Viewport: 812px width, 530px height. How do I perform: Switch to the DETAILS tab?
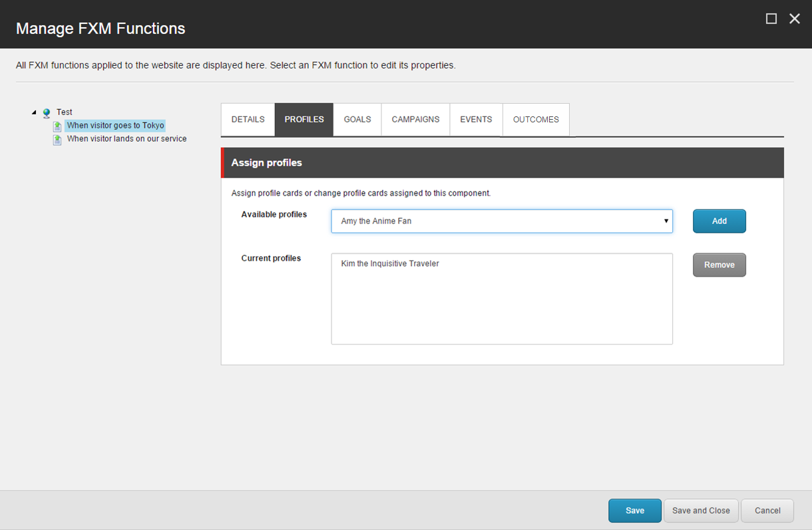click(x=248, y=119)
